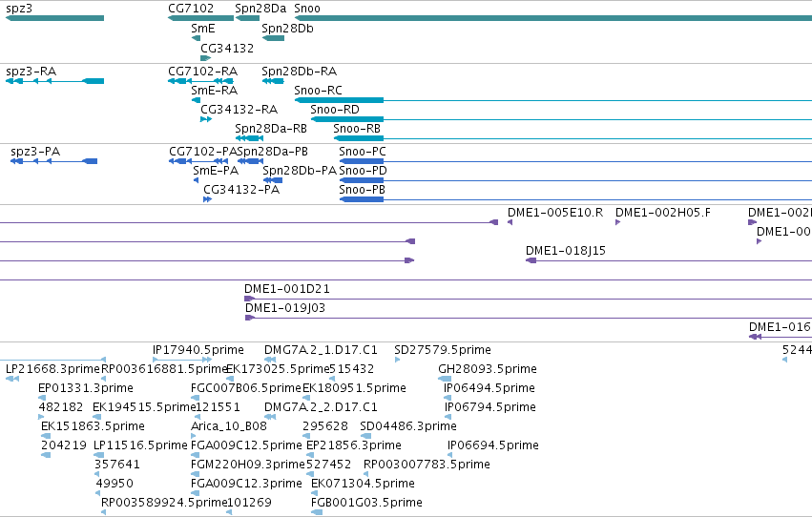Click the EK194515.5prime label
The width and height of the screenshot is (812, 517).
[x=144, y=407]
